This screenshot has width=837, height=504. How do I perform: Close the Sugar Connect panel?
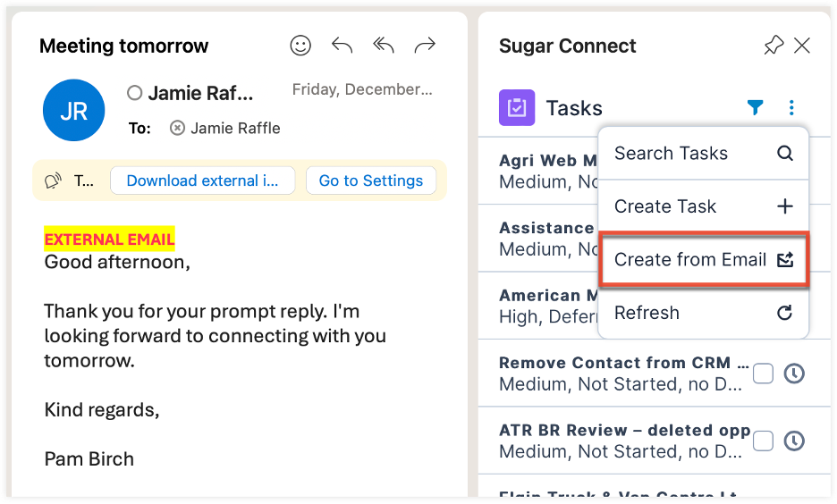click(802, 46)
